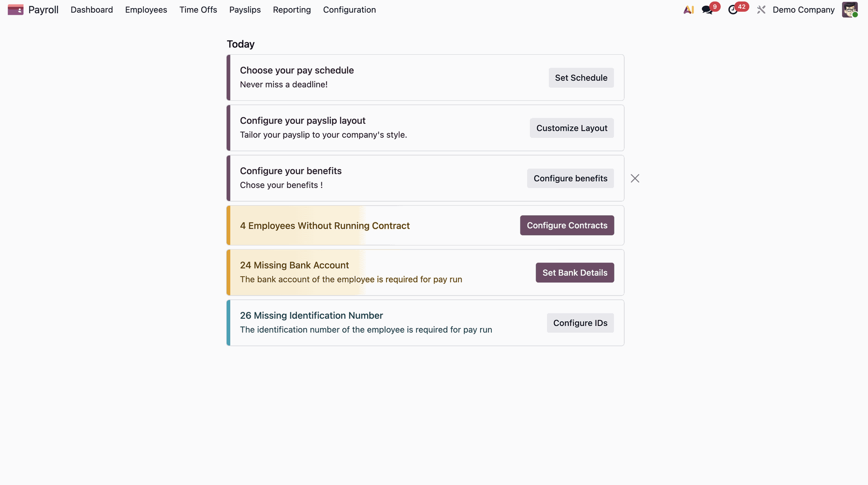
Task: Click the Set Bank Details button
Action: [x=575, y=273]
